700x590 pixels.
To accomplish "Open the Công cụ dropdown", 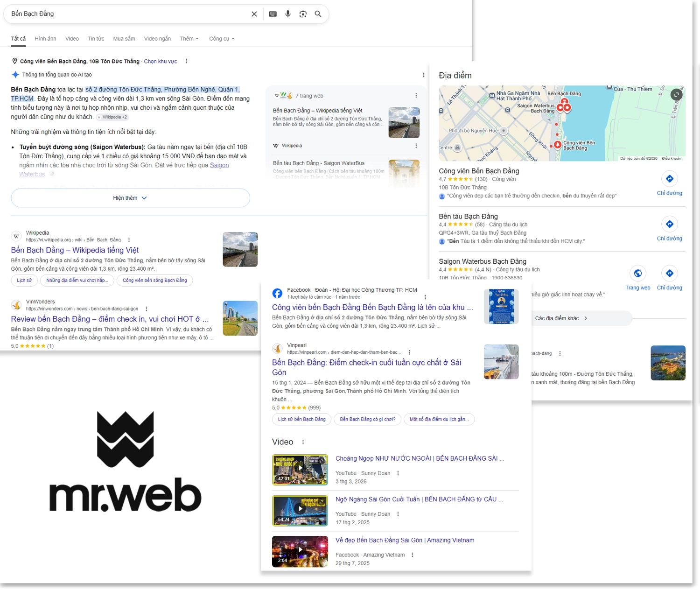I will (222, 39).
